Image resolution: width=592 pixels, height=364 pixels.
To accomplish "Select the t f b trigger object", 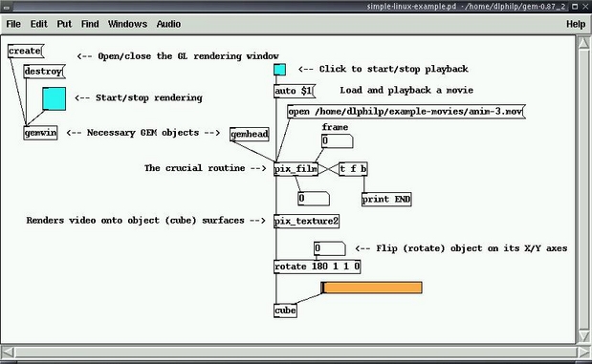I will (353, 169).
